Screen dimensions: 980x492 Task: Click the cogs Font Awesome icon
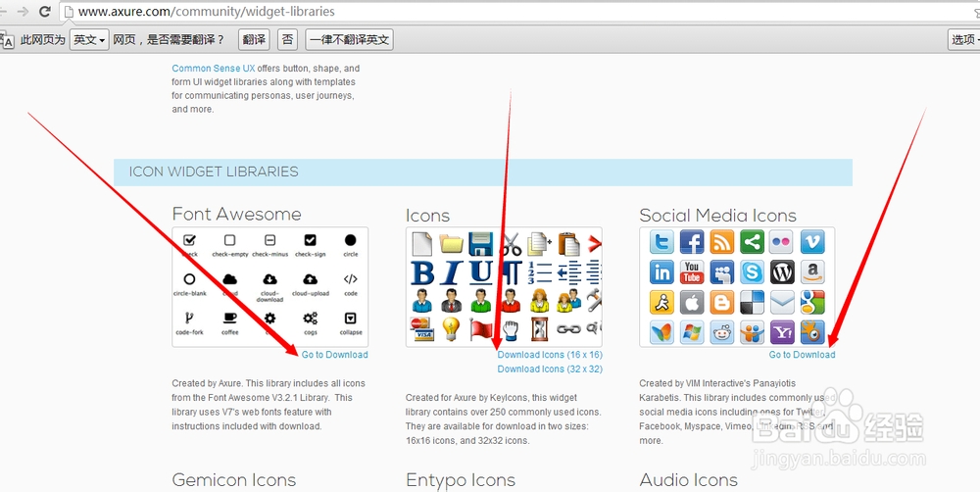310,319
